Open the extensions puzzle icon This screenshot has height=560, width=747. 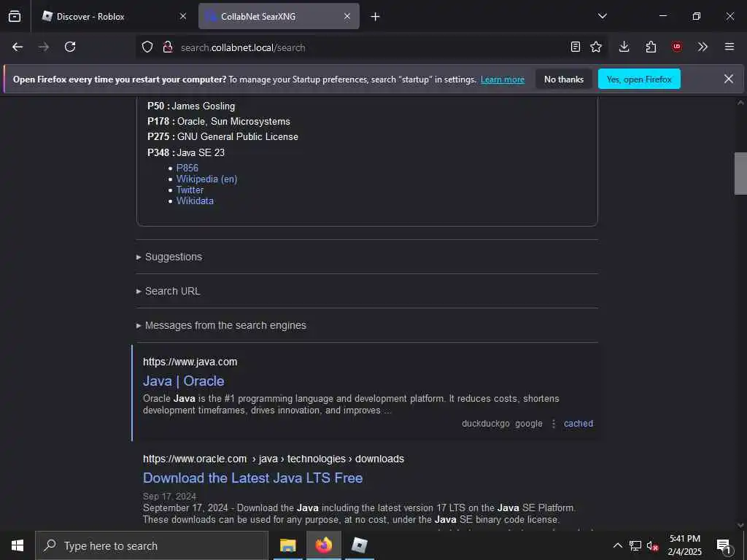pyautogui.click(x=651, y=47)
